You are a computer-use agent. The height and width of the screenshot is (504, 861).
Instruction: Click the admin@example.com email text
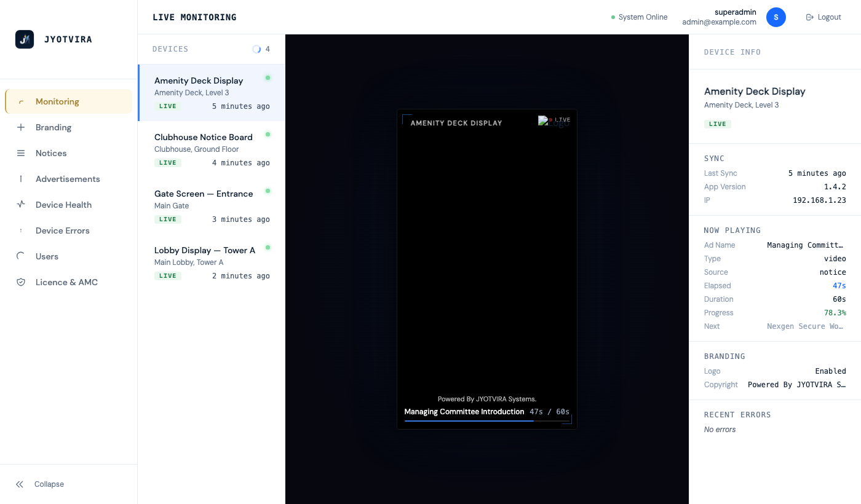click(719, 22)
